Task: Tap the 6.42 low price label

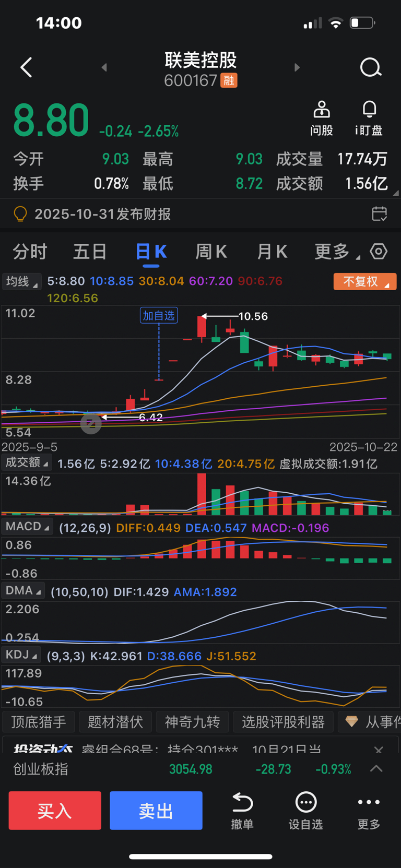Action: click(x=151, y=418)
